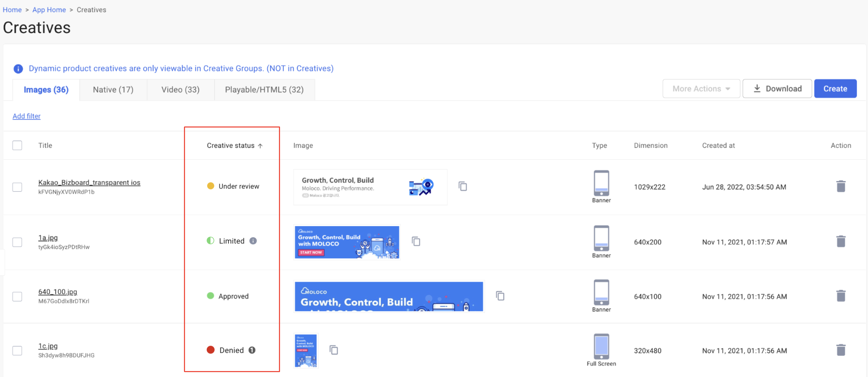Select the 640_100.jpg row checkbox
868x377 pixels.
[x=17, y=296]
